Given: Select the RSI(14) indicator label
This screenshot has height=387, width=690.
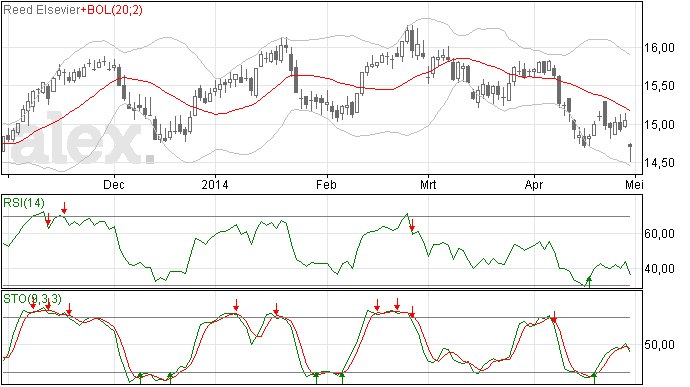Looking at the screenshot, I should tap(24, 203).
